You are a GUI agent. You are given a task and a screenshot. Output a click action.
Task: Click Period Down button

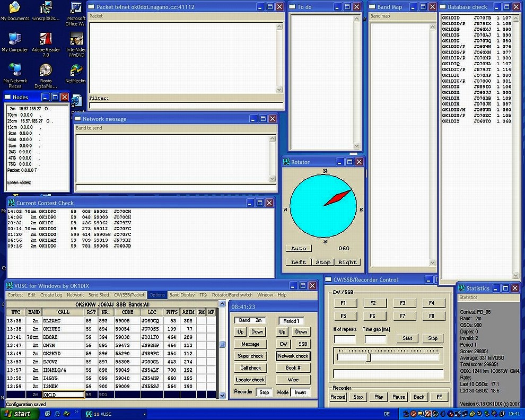301,331
